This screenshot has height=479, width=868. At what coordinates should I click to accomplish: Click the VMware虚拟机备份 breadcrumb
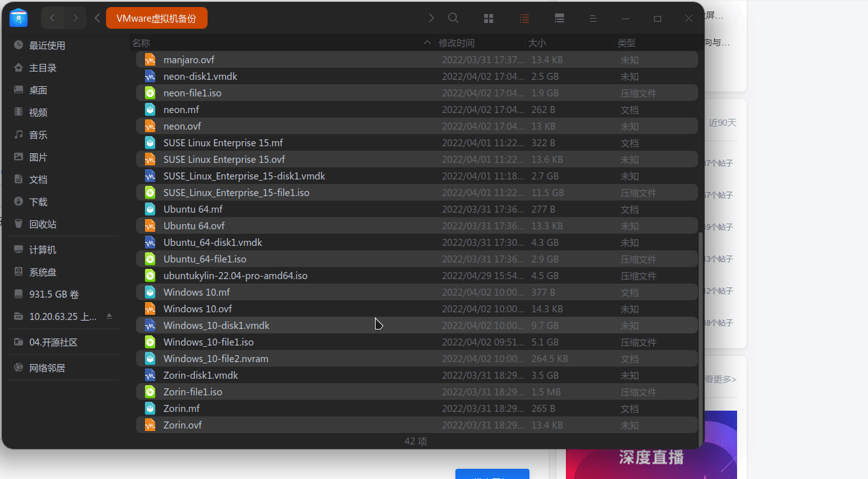156,18
